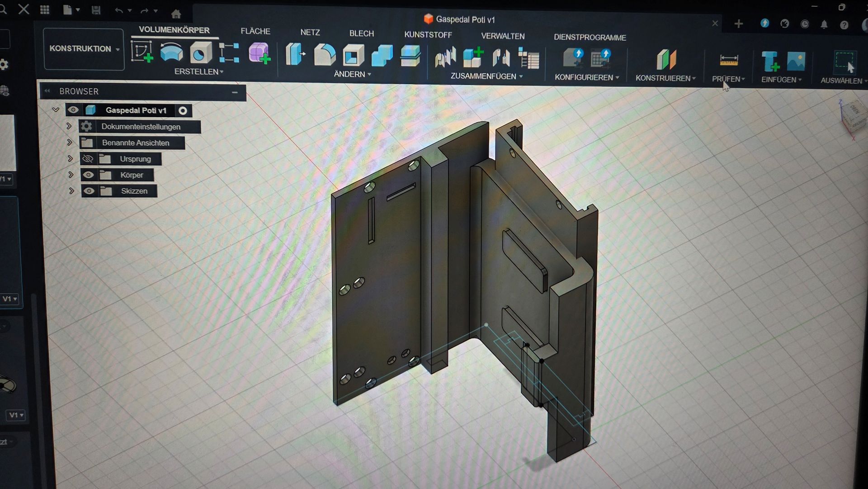Open the VERWALTEN tab
This screenshot has height=489, width=868.
(503, 36)
